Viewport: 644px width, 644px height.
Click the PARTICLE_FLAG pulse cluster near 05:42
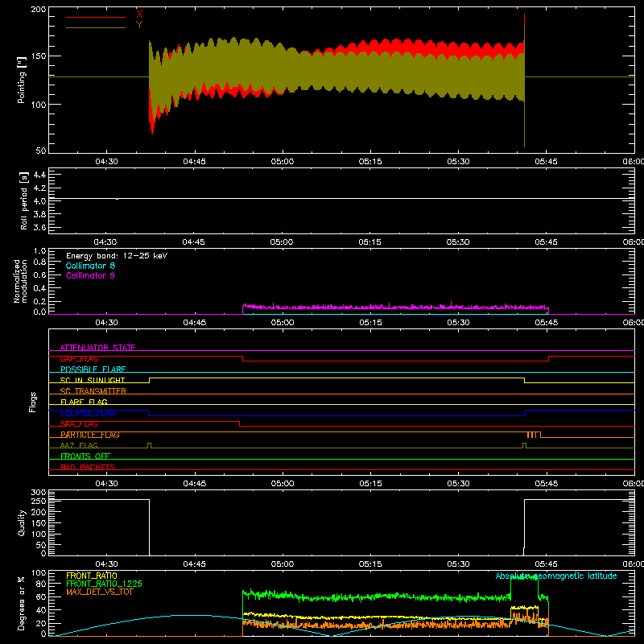point(533,435)
